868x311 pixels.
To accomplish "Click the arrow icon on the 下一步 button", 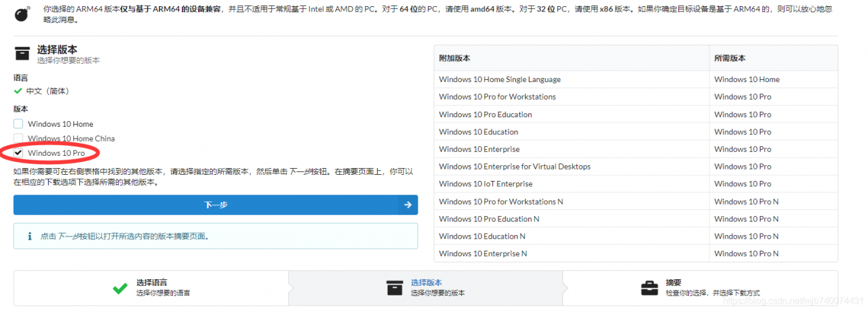I will coord(408,205).
